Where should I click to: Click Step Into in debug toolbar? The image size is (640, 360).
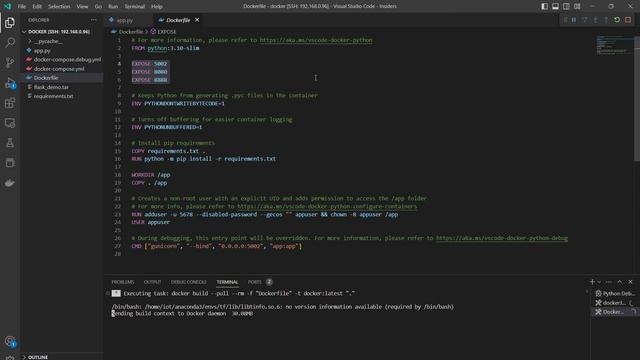pyautogui.click(x=595, y=20)
